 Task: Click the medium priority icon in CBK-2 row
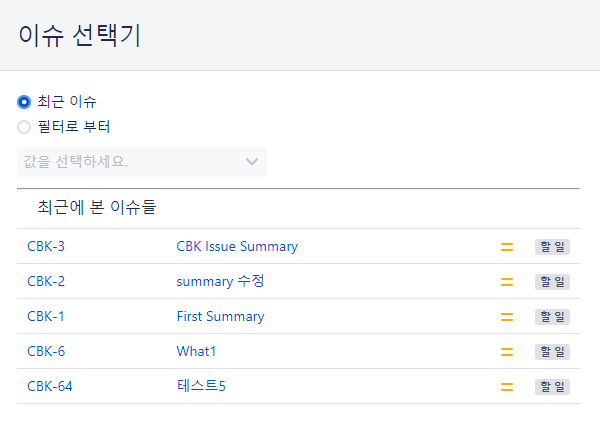point(507,282)
